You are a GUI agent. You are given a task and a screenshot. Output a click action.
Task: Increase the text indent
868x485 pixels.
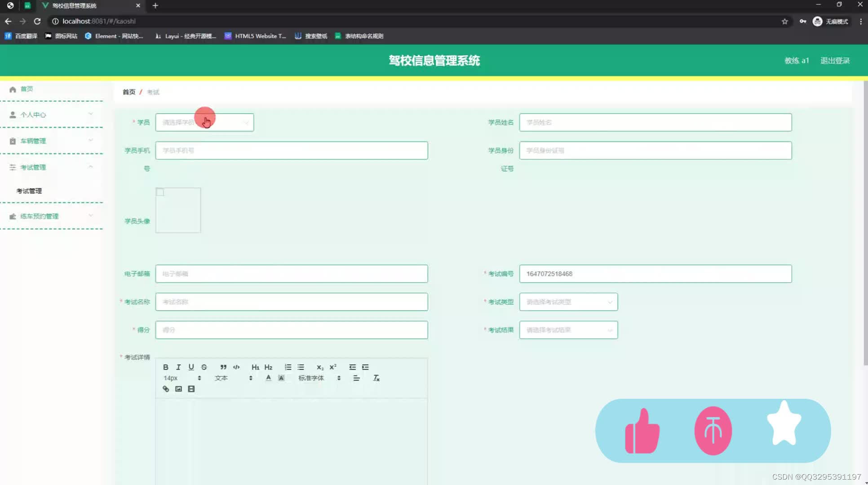[365, 367]
